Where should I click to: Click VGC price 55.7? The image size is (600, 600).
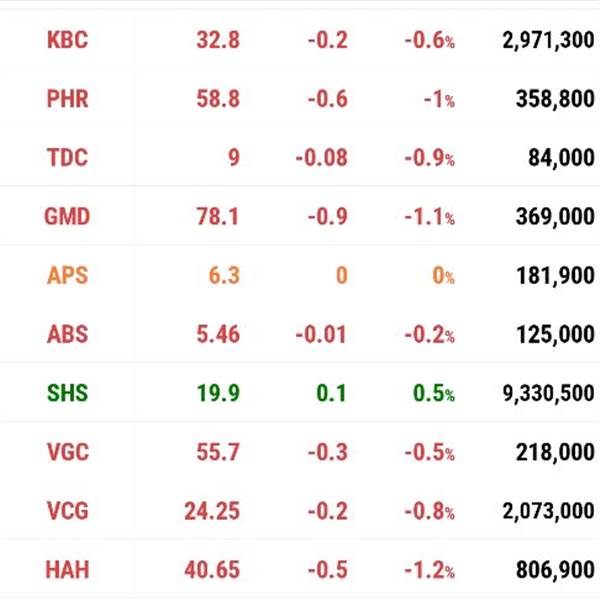click(218, 452)
